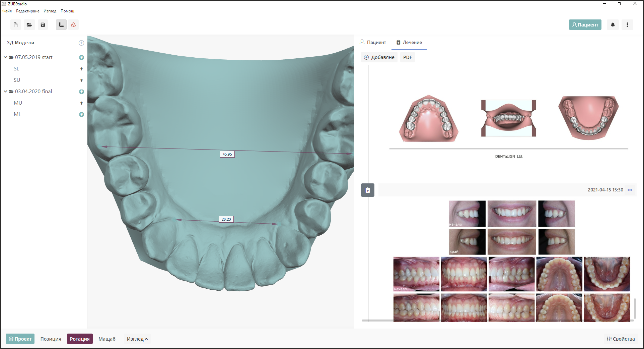Open the three-dot overflow menu top right

click(628, 24)
